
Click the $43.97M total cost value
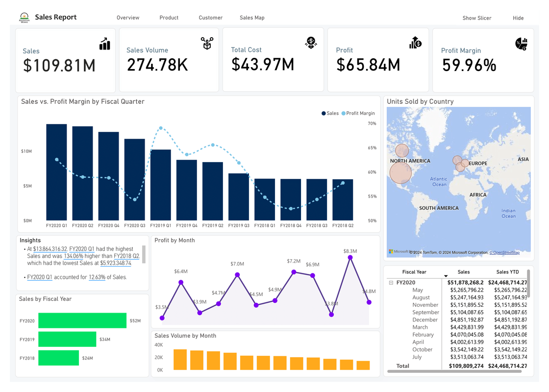[263, 64]
